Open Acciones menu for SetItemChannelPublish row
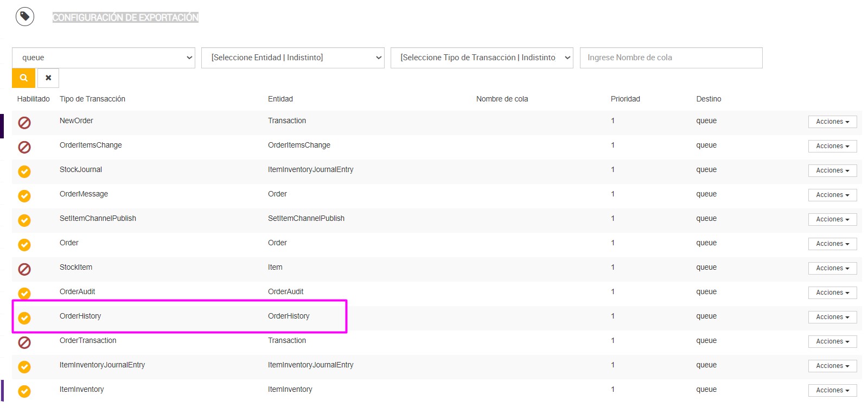Screen dimensions: 868x413 832,219
